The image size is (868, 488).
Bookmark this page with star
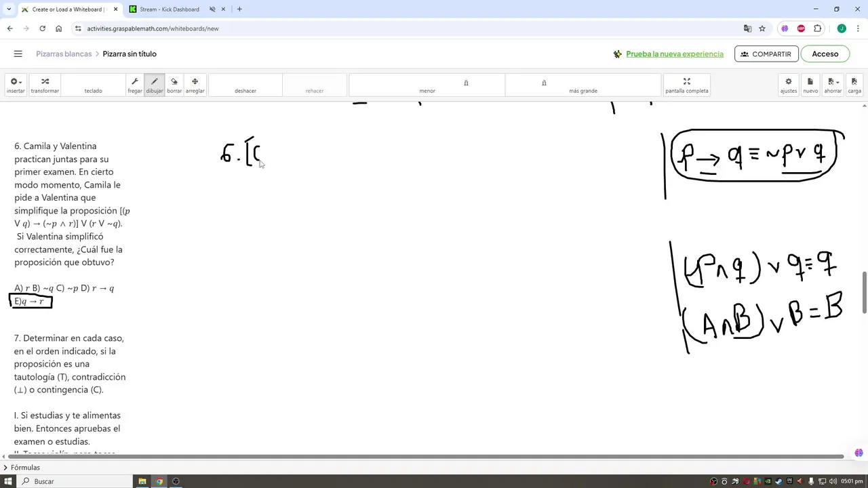click(x=762, y=28)
